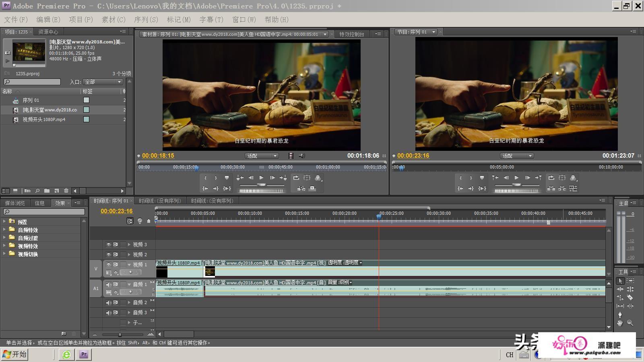644x362 pixels.
Task: Set unnumbered marker in source monitor
Action: (x=227, y=178)
